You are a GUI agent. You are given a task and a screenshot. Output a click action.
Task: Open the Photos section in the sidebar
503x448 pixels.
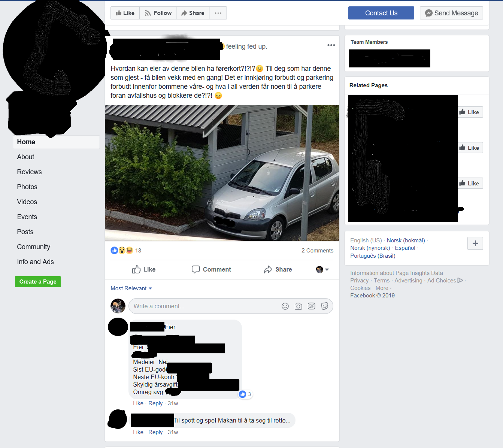coord(27,187)
